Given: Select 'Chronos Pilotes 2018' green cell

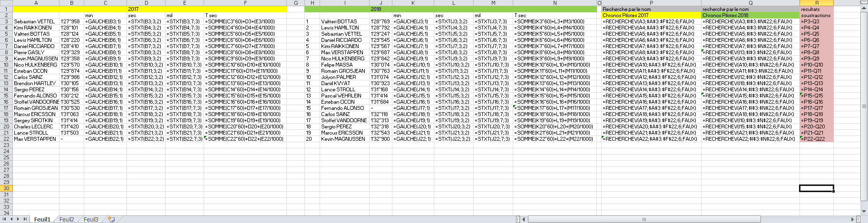Looking at the screenshot, I should pyautogui.click(x=751, y=15).
